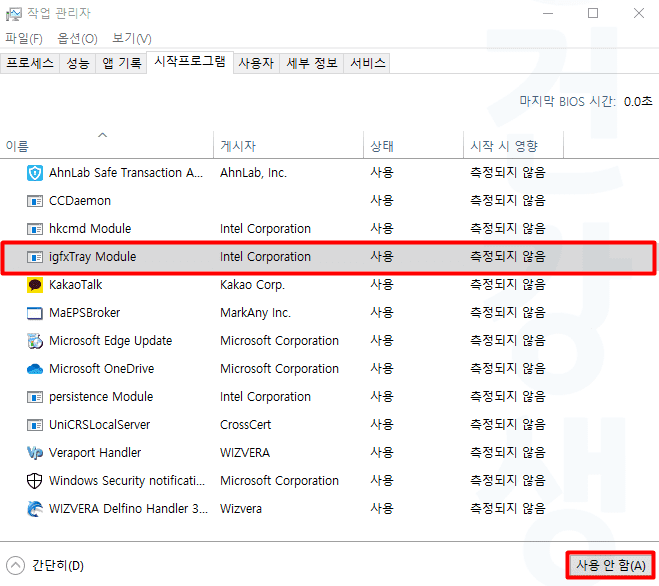Click the CCDaemon app icon
The image size is (659, 586).
(x=35, y=201)
